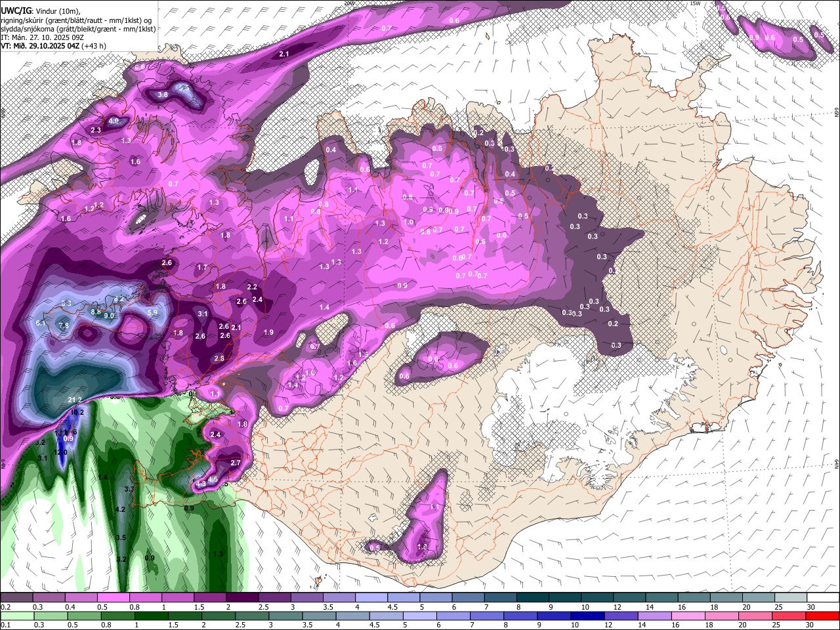Click the '2.8' value on the map

click(219, 358)
